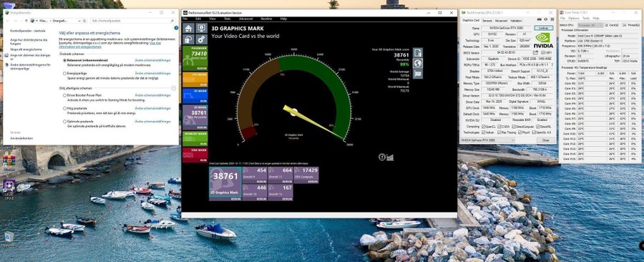Open the Advanced menu in PerformanceTest
644x262 pixels.
(x=246, y=19)
